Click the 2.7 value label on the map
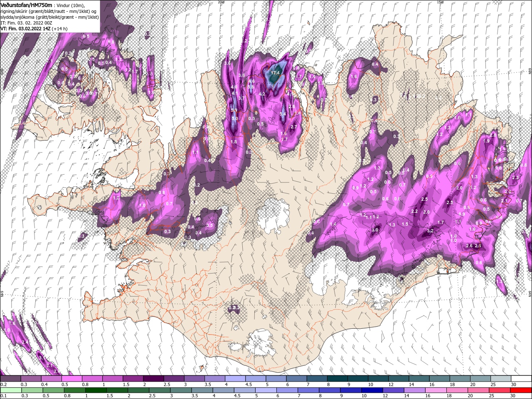 coord(294,127)
